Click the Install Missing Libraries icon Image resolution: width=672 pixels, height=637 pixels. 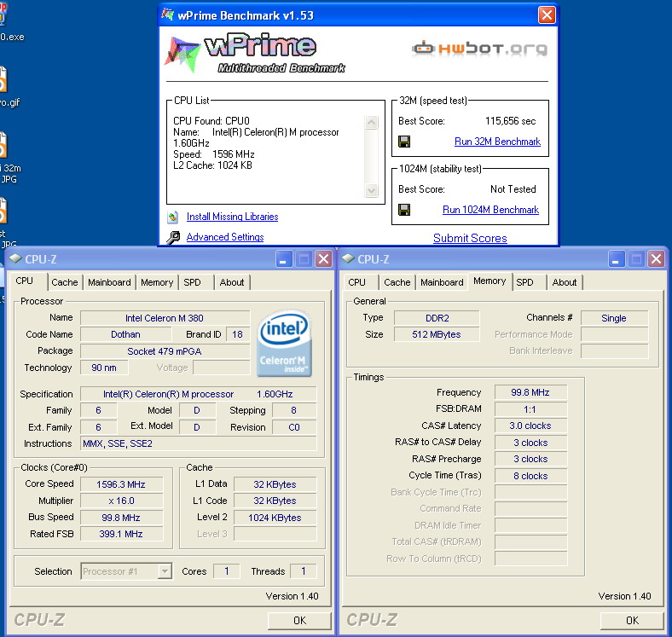(173, 217)
